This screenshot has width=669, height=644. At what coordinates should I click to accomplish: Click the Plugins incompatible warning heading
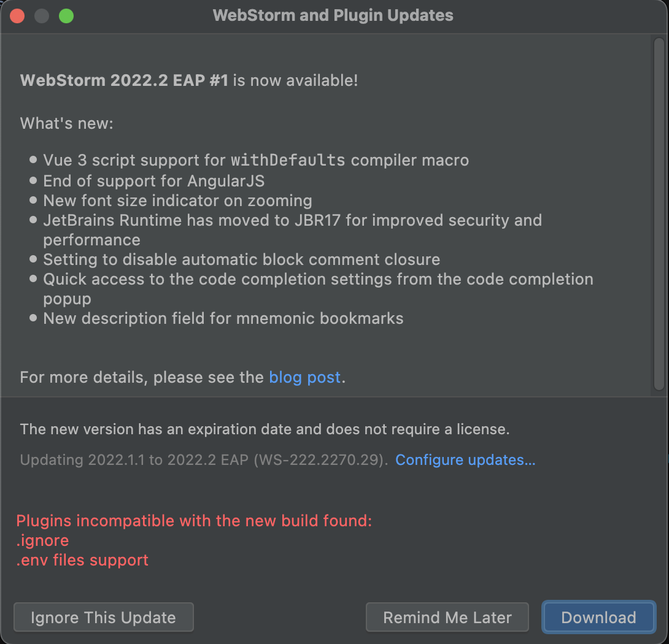coord(194,520)
